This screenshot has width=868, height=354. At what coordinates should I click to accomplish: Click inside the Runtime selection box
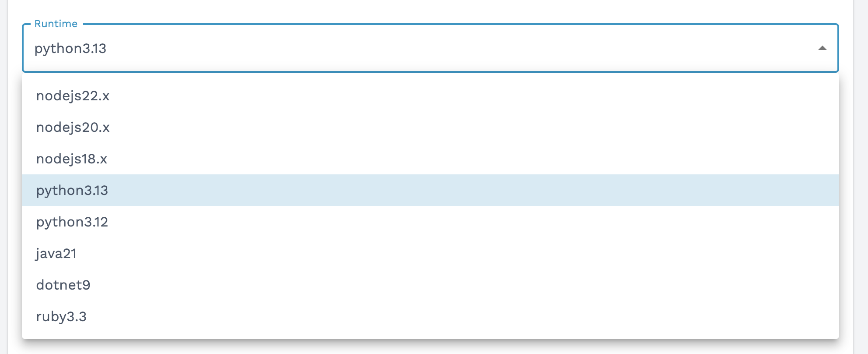pos(394,49)
